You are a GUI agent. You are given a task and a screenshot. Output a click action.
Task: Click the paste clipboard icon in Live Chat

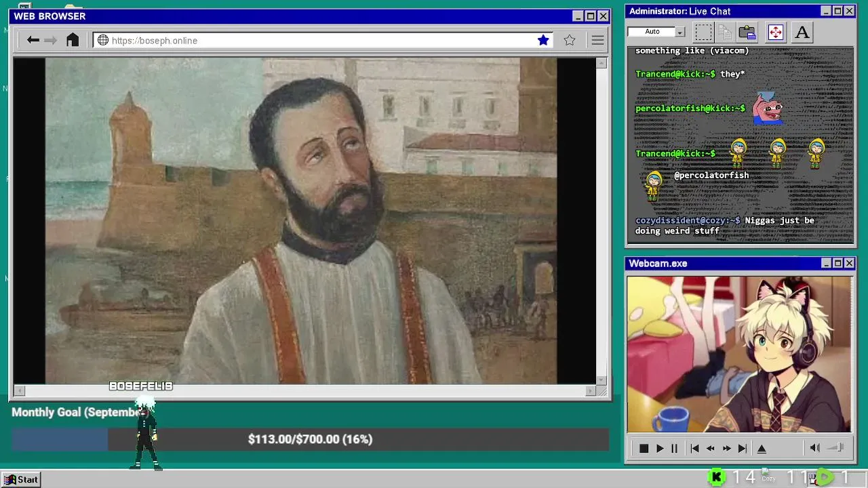747,32
